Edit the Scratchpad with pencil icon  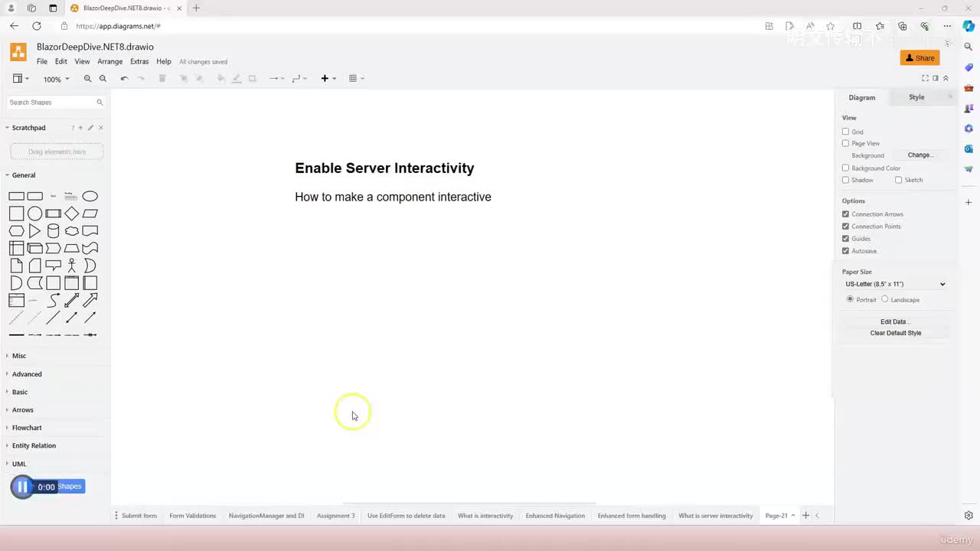click(90, 128)
